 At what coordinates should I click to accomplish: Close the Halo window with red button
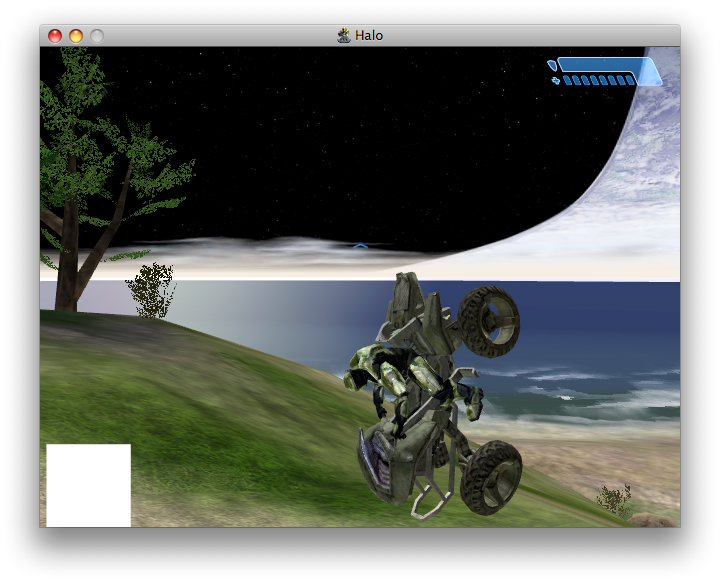coord(55,36)
